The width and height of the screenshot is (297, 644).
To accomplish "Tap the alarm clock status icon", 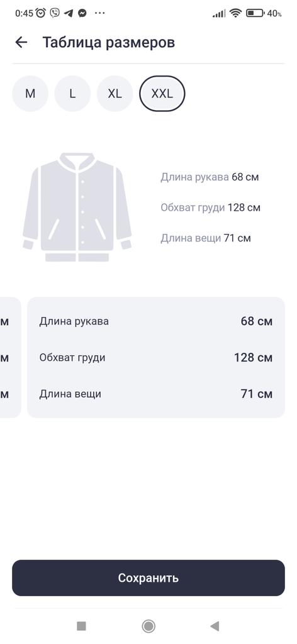I will 41,13.
